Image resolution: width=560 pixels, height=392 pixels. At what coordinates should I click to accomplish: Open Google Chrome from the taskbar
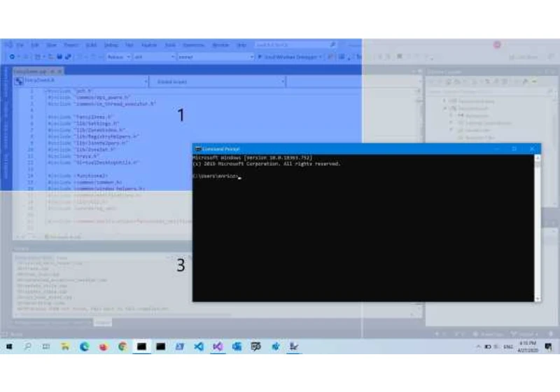[x=122, y=346]
